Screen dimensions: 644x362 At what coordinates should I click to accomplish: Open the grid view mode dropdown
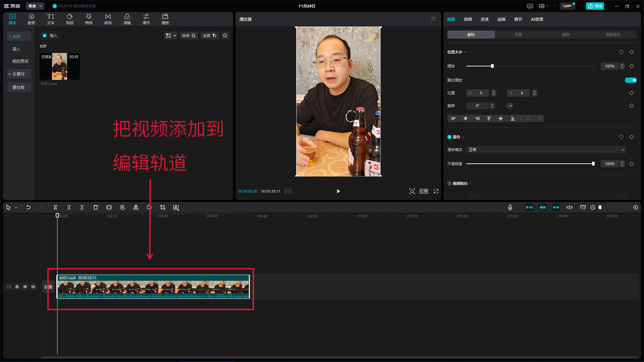click(x=171, y=36)
